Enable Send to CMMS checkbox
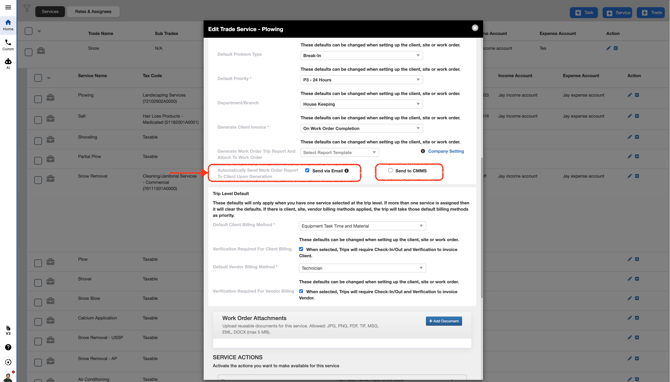The height and width of the screenshot is (382, 670). [x=390, y=170]
